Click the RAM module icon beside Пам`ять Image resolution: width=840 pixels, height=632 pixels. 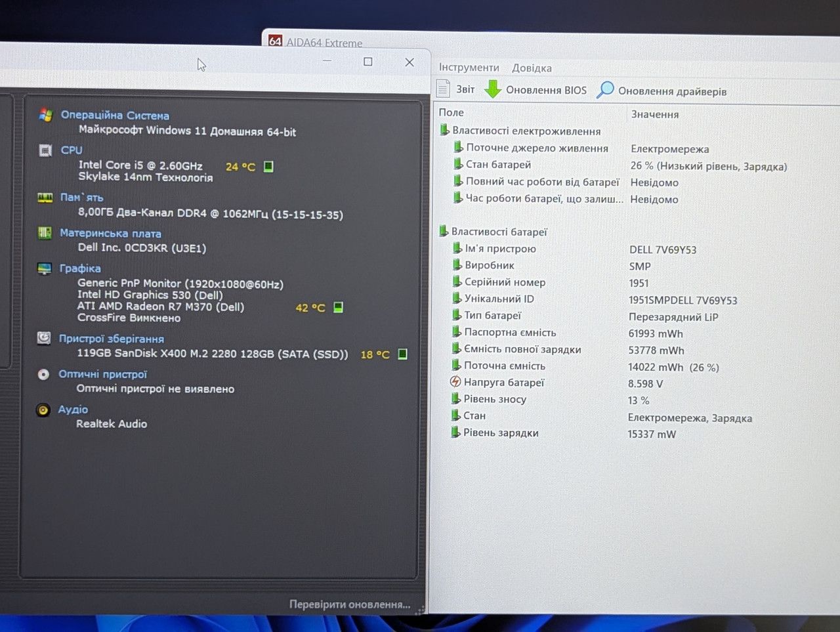tap(45, 198)
